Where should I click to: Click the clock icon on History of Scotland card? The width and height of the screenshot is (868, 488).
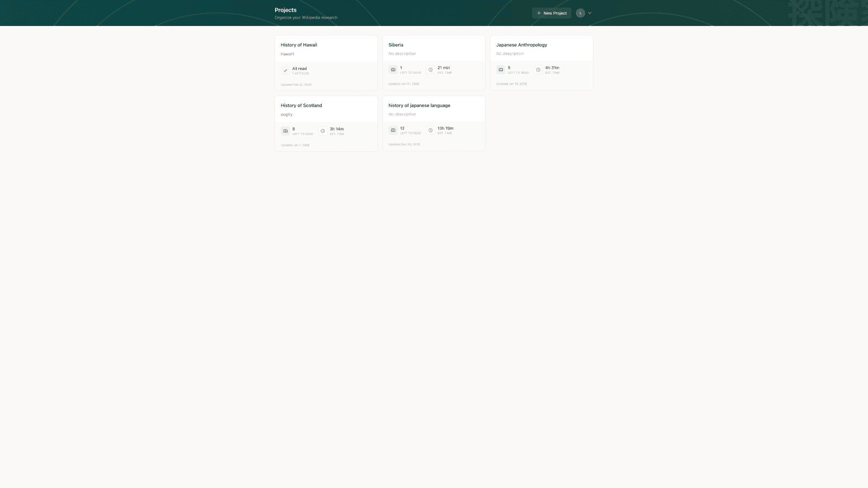pyautogui.click(x=323, y=131)
